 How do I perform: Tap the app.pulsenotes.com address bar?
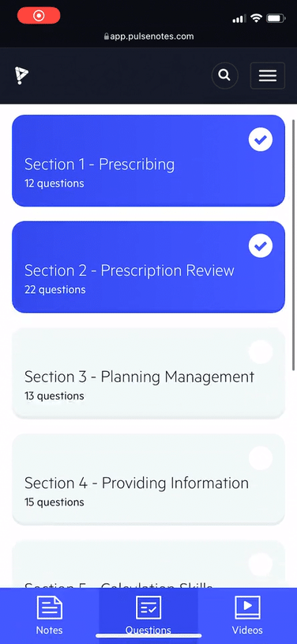[148, 36]
